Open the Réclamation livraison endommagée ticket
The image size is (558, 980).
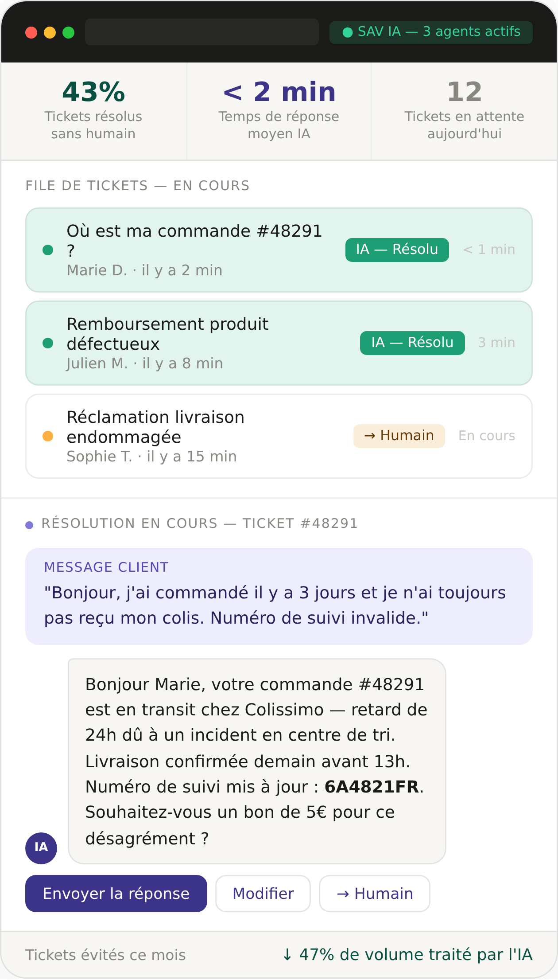point(279,436)
